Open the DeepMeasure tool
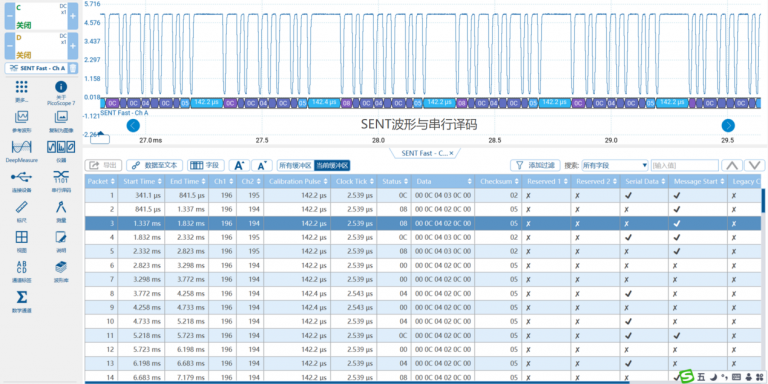The image size is (768, 384). coord(21,151)
